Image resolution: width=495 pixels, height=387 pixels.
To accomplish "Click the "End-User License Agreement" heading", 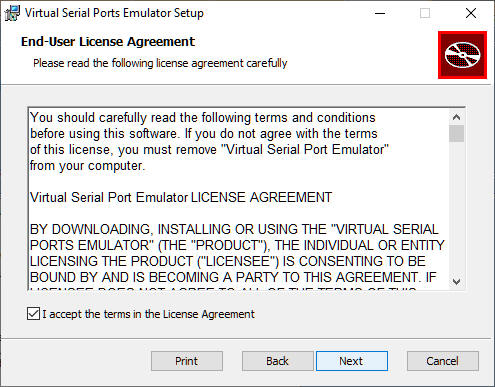I will (x=108, y=42).
